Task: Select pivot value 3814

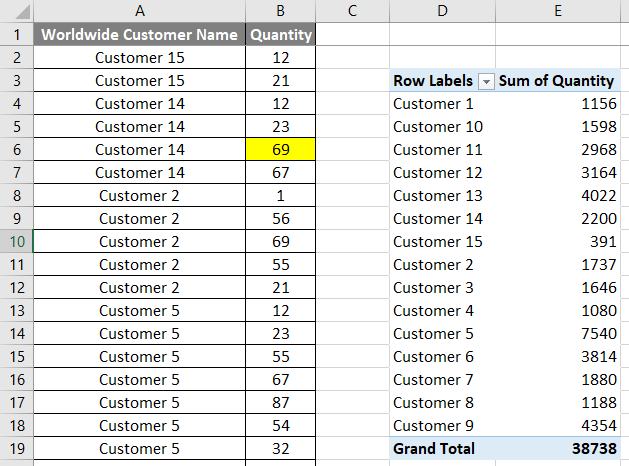Action: (558, 357)
